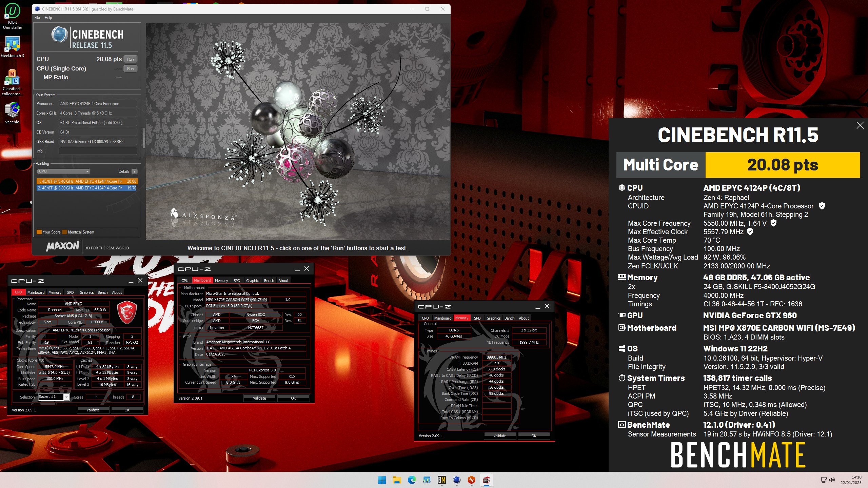Open the About tab in the CPU-Z window showing the Memory tab
This screenshot has width=868, height=488.
pos(524,318)
